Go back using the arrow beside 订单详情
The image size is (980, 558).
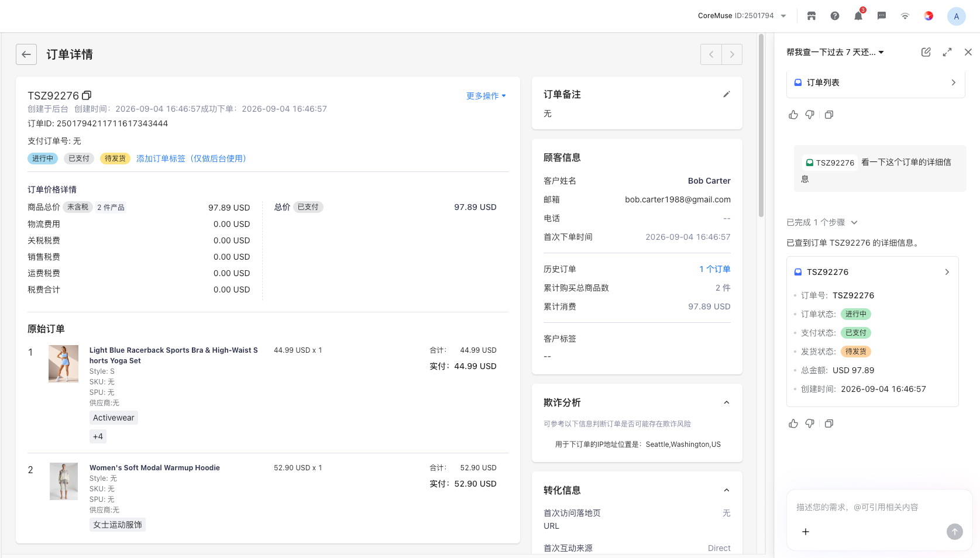[26, 54]
